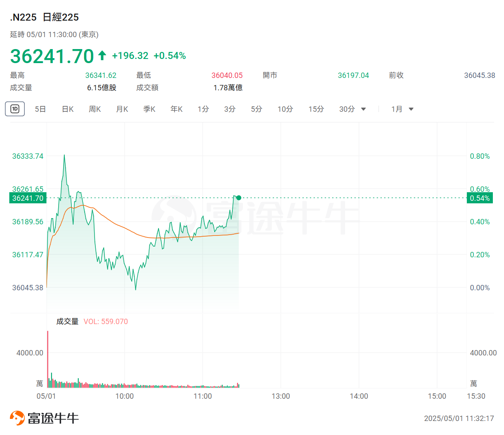Click the .N225 日經225 index title

[45, 17]
